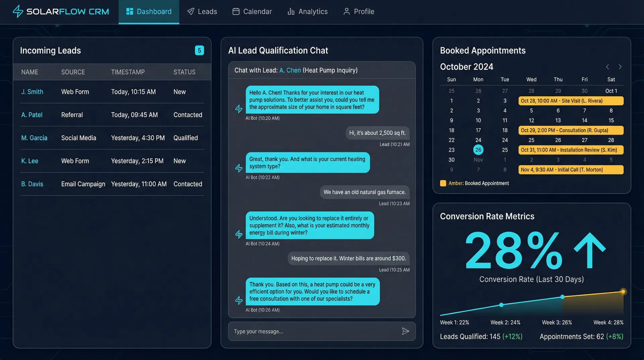The height and width of the screenshot is (360, 644).
Task: Select lead J. Smith in Incoming Leads
Action: point(32,92)
